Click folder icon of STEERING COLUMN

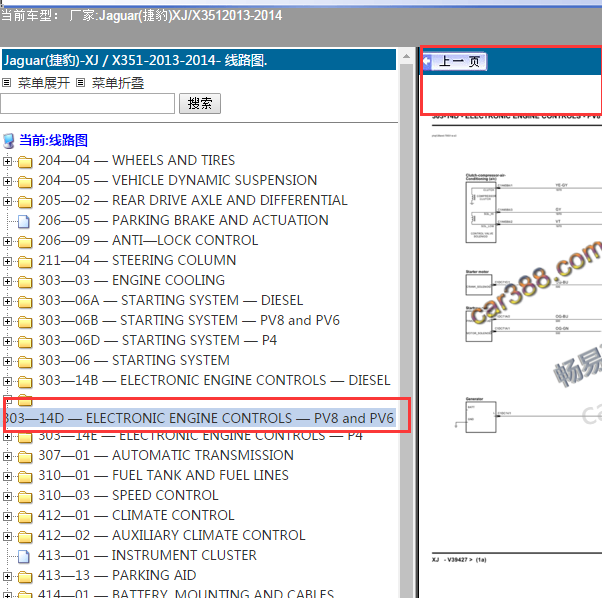[x=25, y=261]
